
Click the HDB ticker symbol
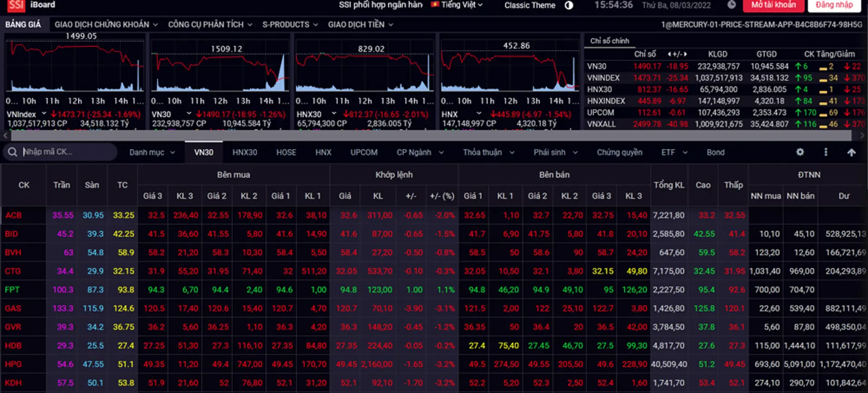click(13, 346)
